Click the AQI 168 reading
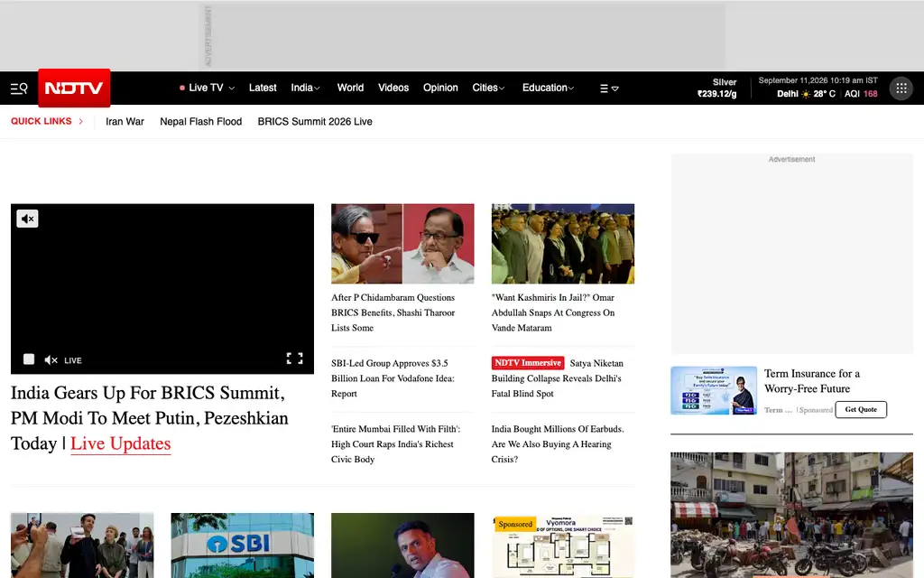Screen dimensions: 924x578 point(861,94)
